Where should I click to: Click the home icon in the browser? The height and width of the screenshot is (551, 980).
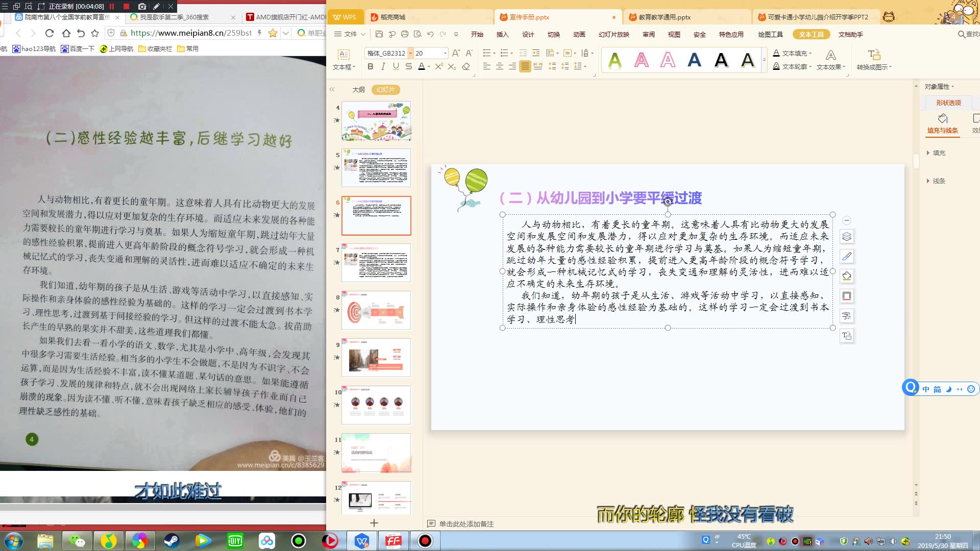pos(66,33)
